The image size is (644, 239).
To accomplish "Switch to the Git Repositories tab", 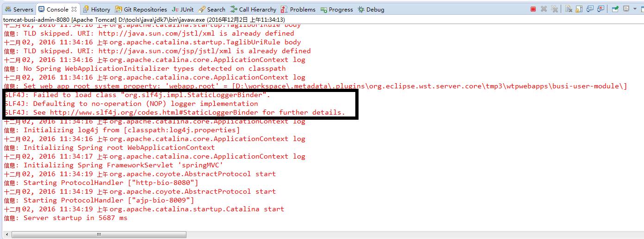I will tap(141, 9).
